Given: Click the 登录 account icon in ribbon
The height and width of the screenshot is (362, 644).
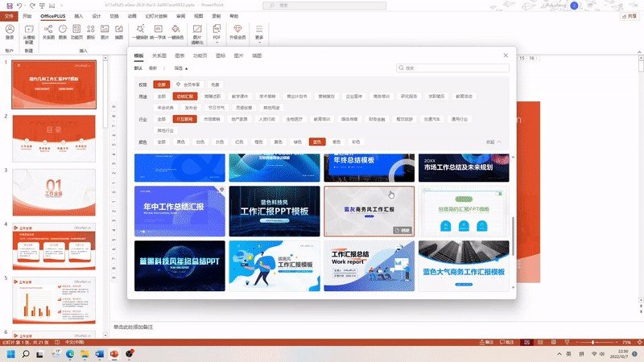Looking at the screenshot, I should [10, 31].
